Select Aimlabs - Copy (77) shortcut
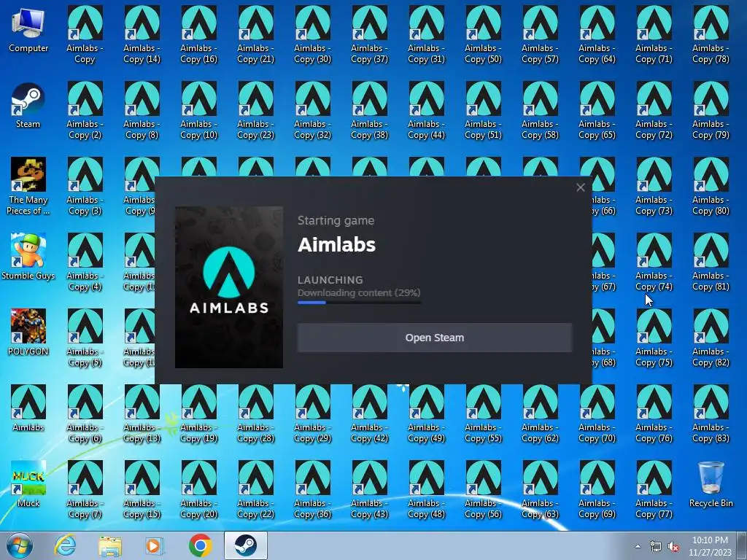The width and height of the screenshot is (747, 560). point(654,489)
